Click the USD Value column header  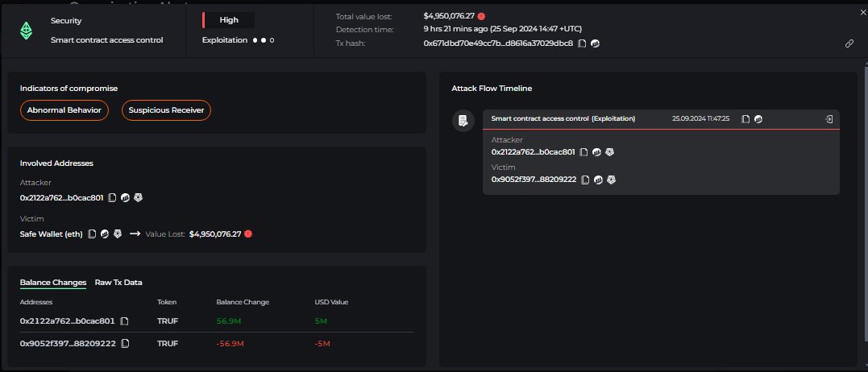(331, 303)
